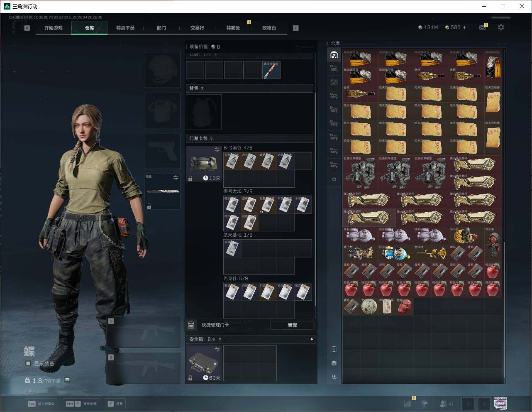Click the 转移 F shortcut button

tap(115, 404)
